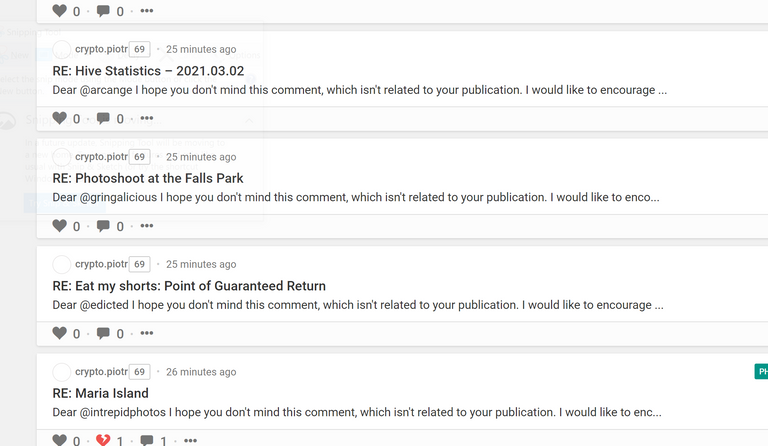Screen dimensions: 768x446
Task: Like the Hive Statistics reply with heart icon
Action: [59, 118]
